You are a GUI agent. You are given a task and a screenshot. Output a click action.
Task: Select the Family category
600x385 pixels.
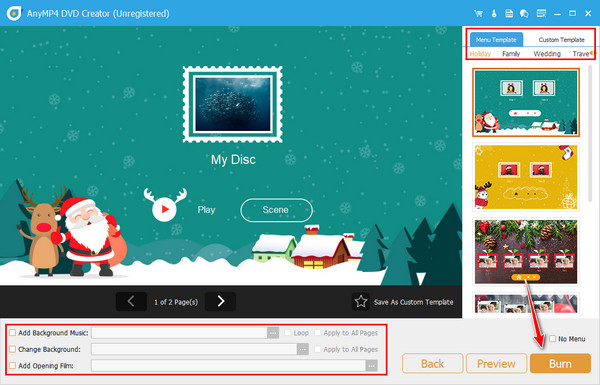[511, 54]
